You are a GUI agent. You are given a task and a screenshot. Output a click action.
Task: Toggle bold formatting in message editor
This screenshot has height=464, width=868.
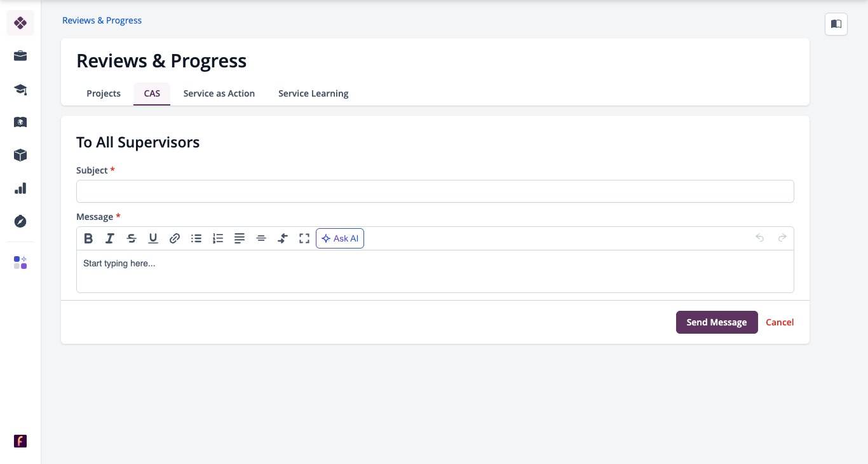[x=88, y=238]
